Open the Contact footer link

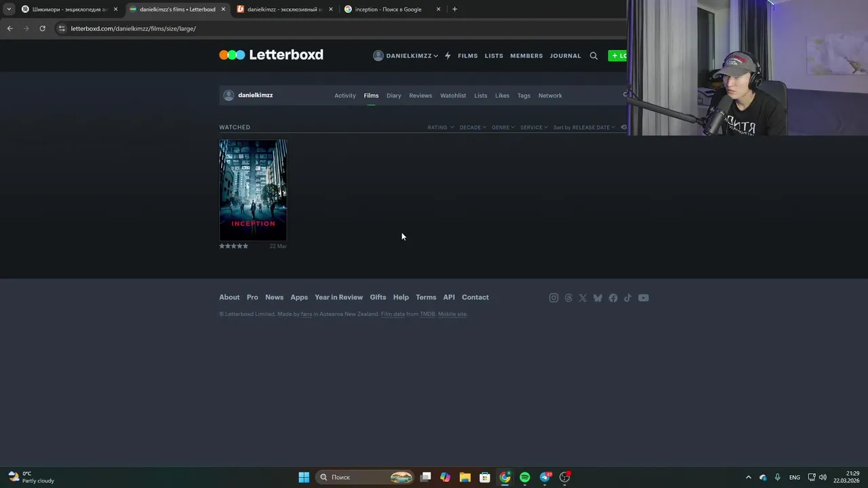(x=475, y=298)
